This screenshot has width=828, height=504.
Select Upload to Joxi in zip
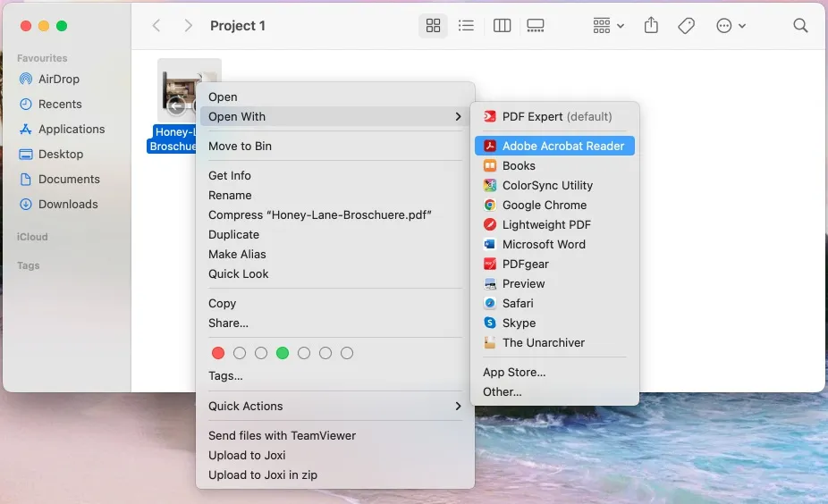pos(334,475)
